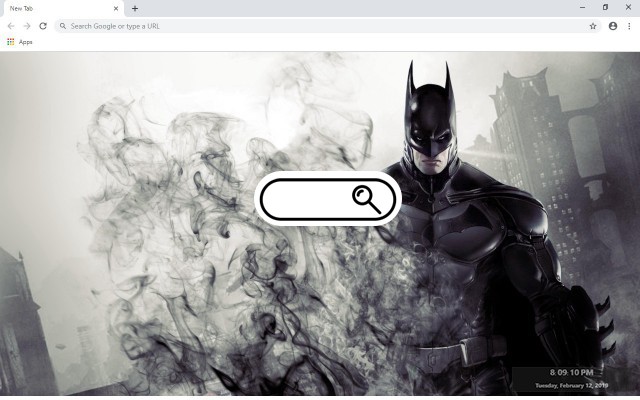Open a new tab with the plus button
The image size is (640, 400).
(135, 8)
